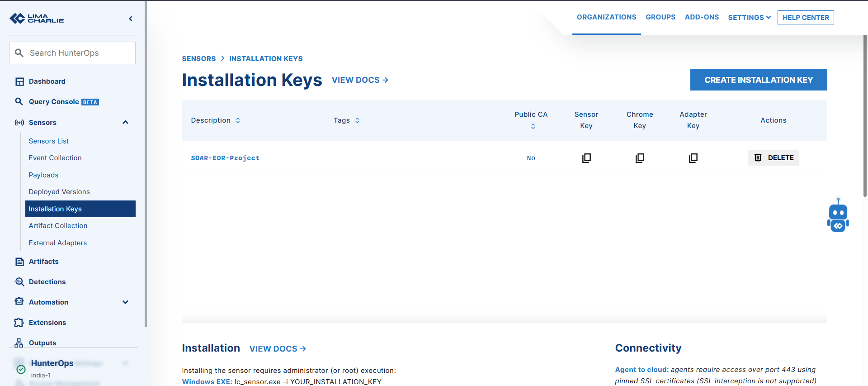Screen dimensions: 868x386
Task: Open the Artifacts page
Action: click(x=44, y=262)
